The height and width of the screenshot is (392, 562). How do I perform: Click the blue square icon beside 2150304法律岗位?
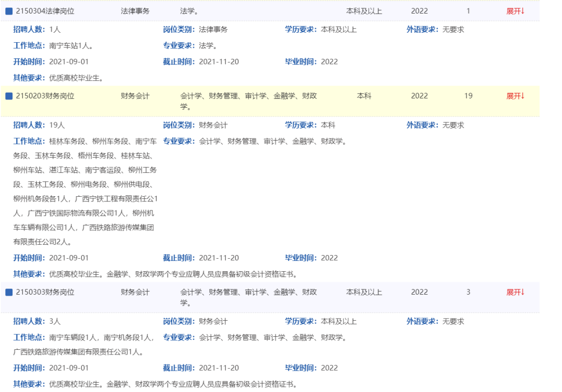9,11
